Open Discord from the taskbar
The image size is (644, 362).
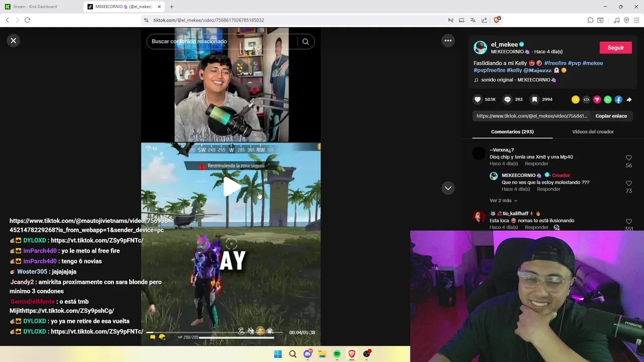[x=307, y=354]
